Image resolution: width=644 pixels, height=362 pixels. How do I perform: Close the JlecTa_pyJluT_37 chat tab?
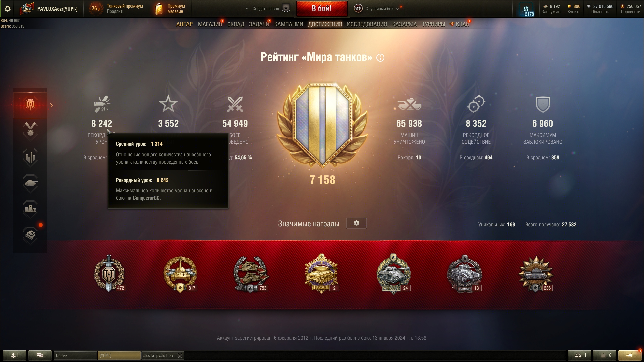click(x=180, y=356)
